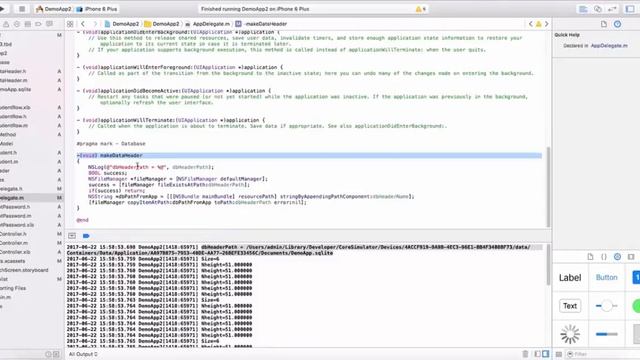640x360 pixels.
Task: Toggle the navigator panel visibility
Action: pos(630,9)
